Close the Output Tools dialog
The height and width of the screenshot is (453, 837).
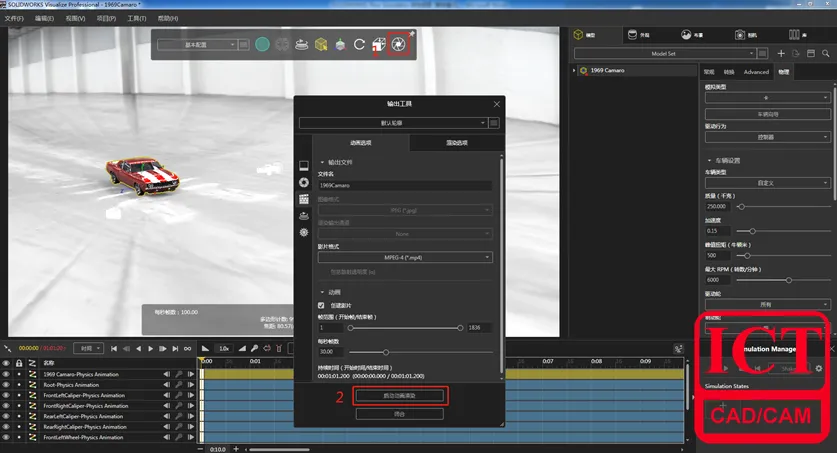coord(496,104)
